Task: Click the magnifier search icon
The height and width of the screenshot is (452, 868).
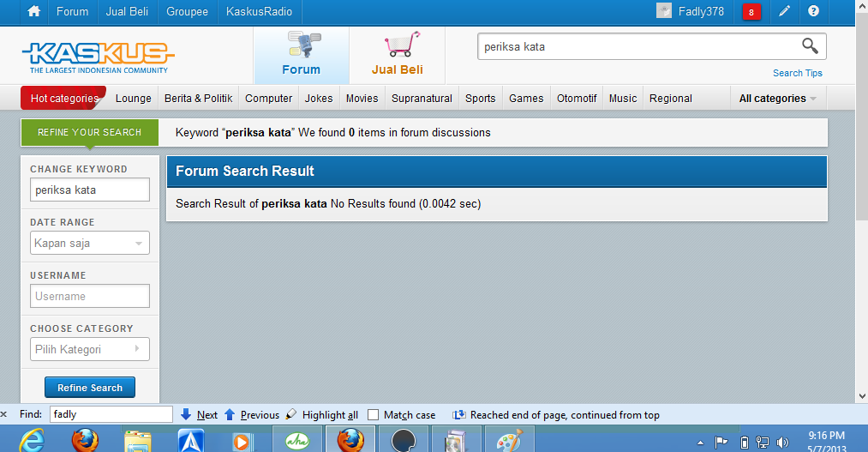Action: [810, 46]
